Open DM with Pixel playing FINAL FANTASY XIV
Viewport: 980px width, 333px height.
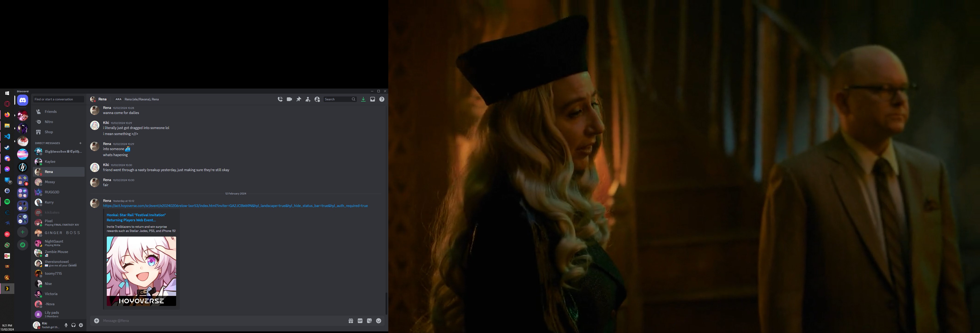click(58, 223)
